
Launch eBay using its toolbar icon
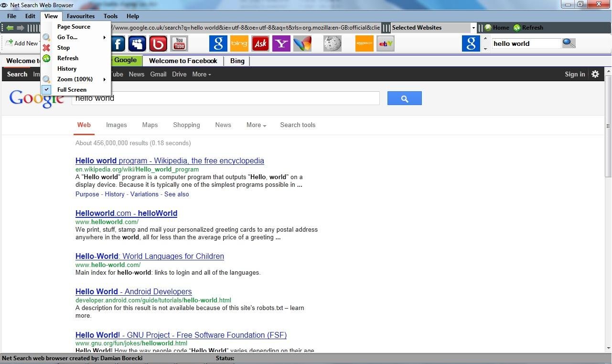[x=385, y=43]
